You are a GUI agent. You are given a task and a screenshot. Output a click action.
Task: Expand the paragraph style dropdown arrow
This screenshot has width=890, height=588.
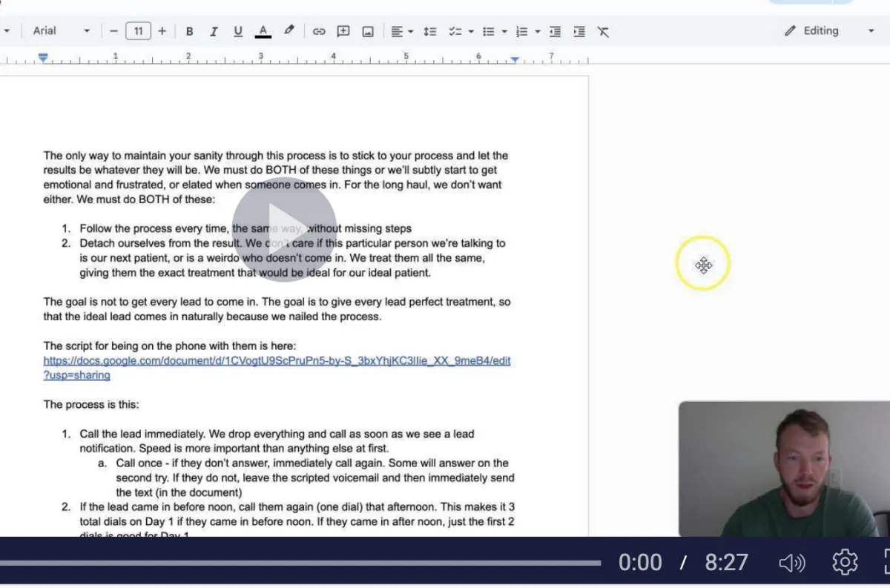tap(7, 31)
